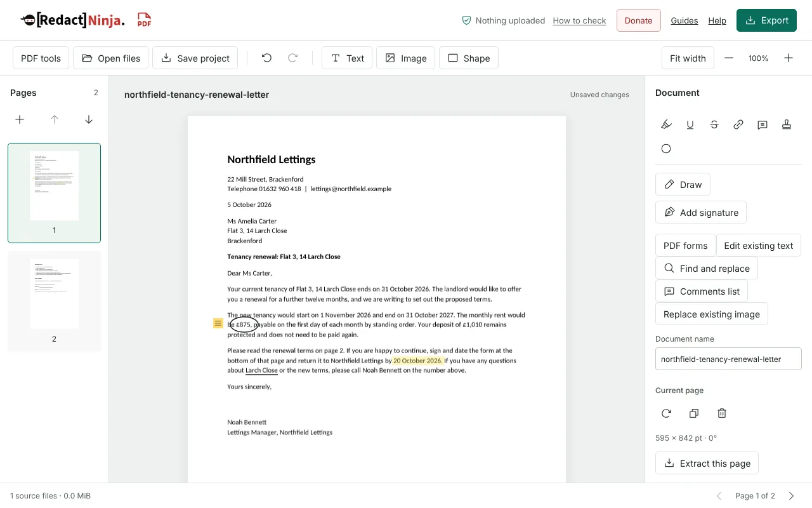The height and width of the screenshot is (508, 812).
Task: Go to the next page arrow
Action: click(x=791, y=495)
